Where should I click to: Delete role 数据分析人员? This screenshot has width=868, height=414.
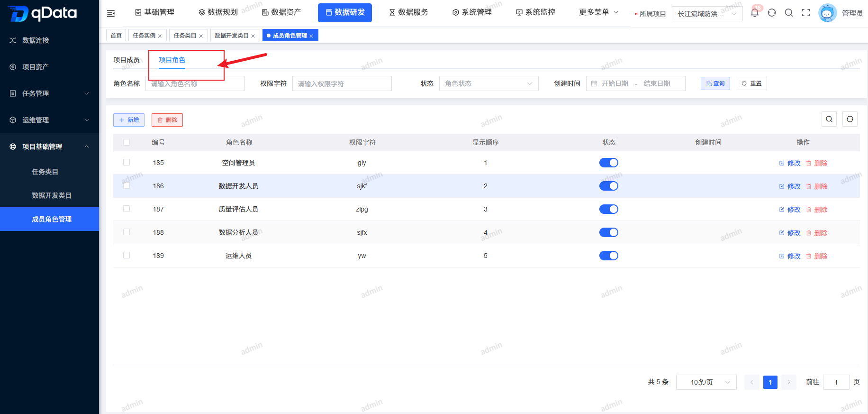pyautogui.click(x=817, y=233)
